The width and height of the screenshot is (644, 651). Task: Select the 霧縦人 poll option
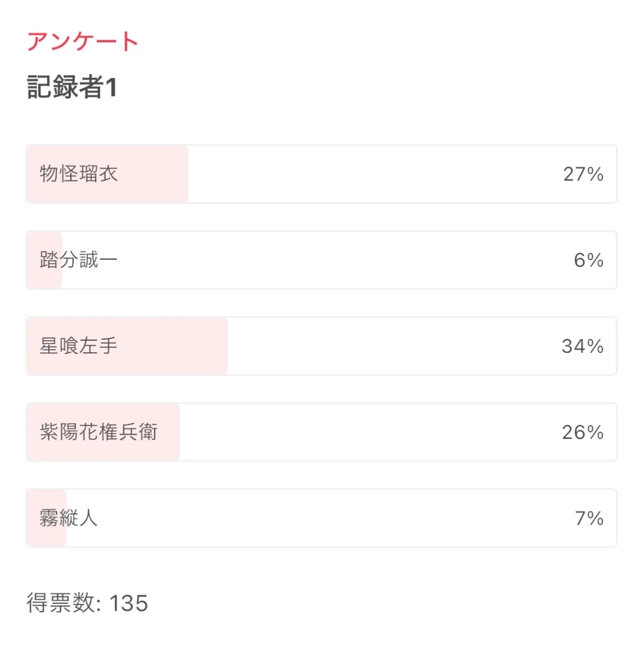pyautogui.click(x=69, y=518)
